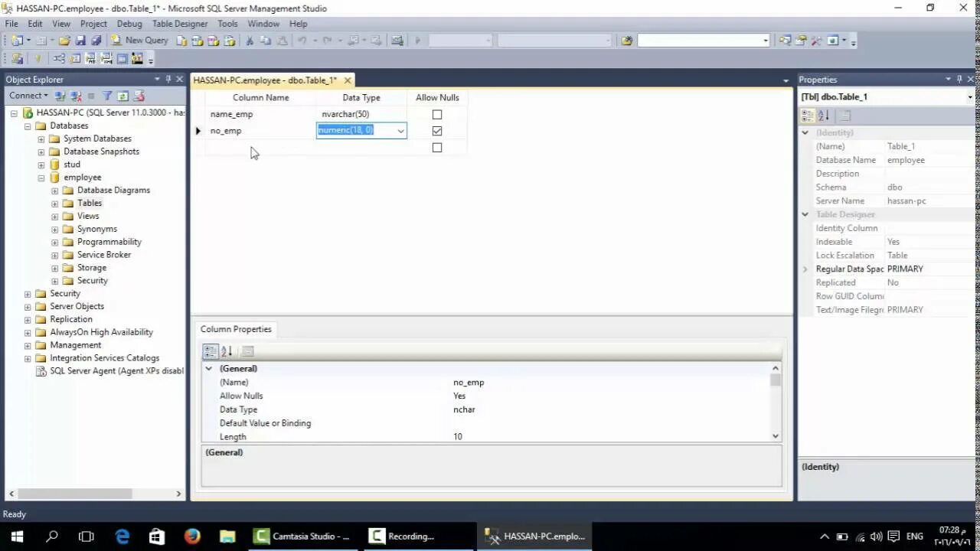The height and width of the screenshot is (551, 980).
Task: Click the Cut scissors icon
Action: click(250, 41)
